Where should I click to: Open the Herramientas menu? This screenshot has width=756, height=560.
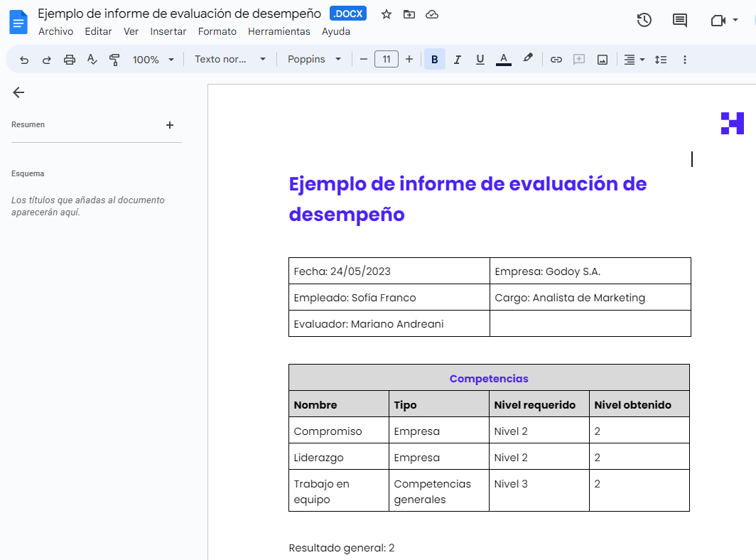[279, 31]
